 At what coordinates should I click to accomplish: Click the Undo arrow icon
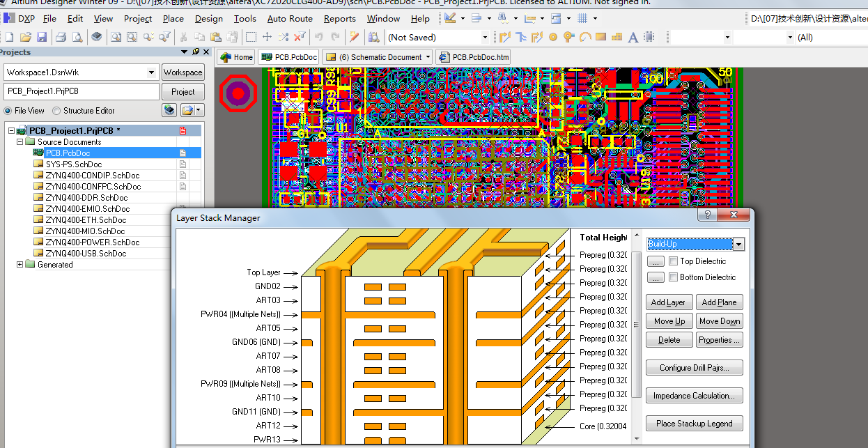tap(319, 37)
